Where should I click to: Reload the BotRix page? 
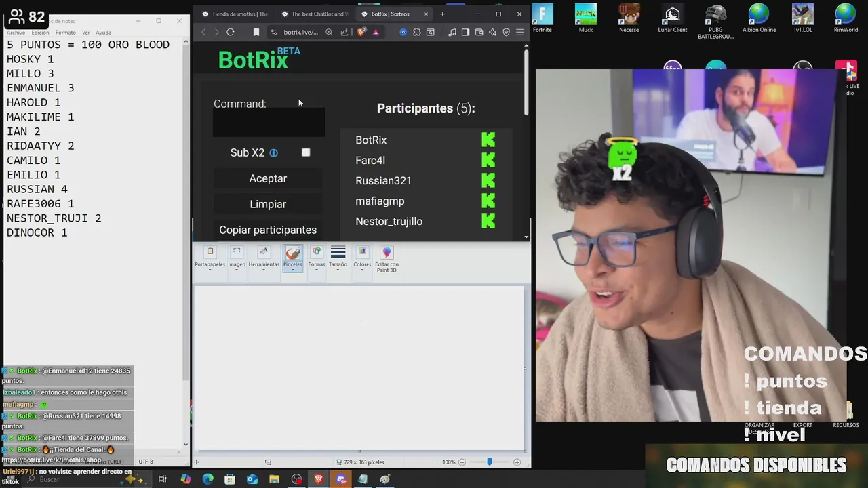[231, 32]
